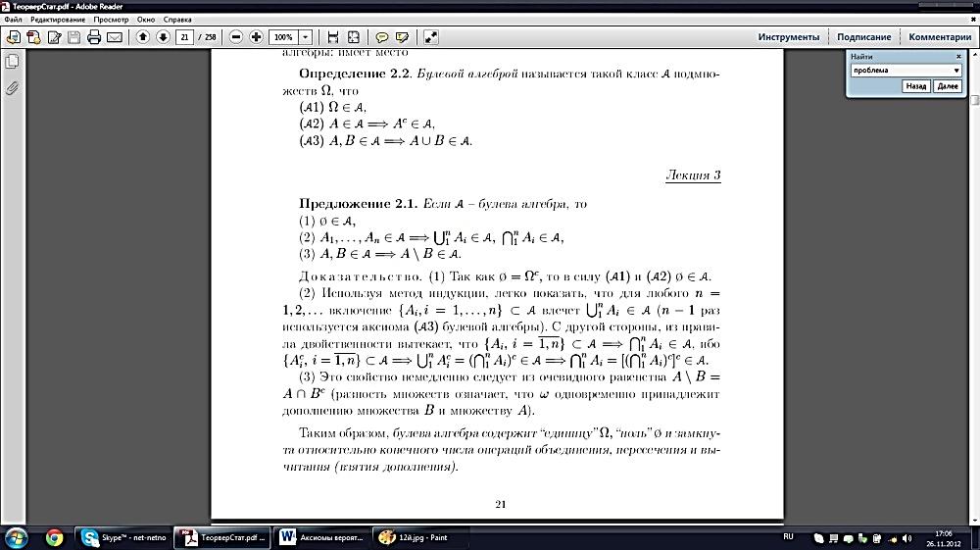Open the Подписание pane
This screenshot has width=980, height=550.
863,37
